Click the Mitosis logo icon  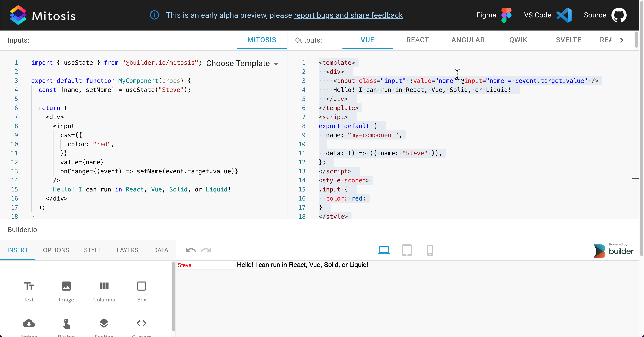point(18,15)
